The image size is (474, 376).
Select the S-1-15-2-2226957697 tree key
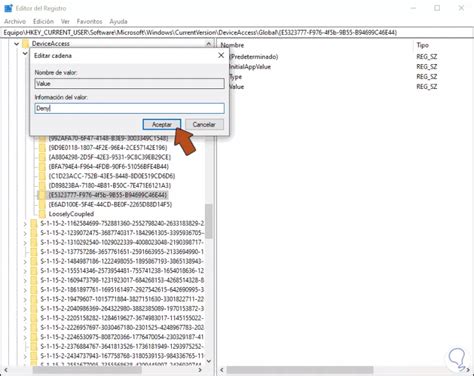122,327
